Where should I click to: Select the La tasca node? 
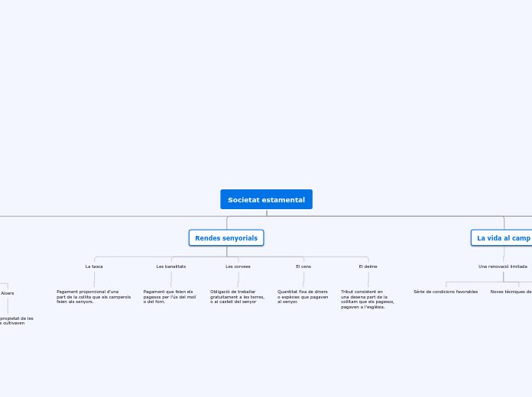pyautogui.click(x=94, y=266)
